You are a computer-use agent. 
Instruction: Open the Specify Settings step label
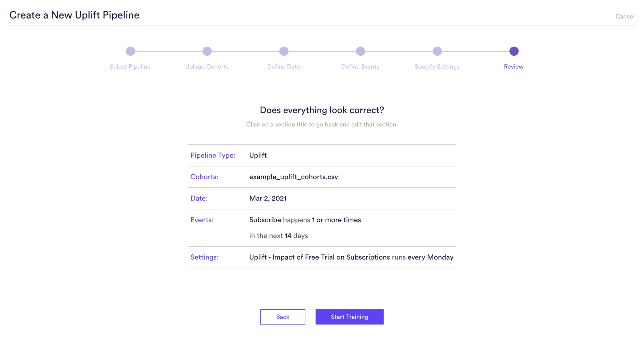[437, 66]
